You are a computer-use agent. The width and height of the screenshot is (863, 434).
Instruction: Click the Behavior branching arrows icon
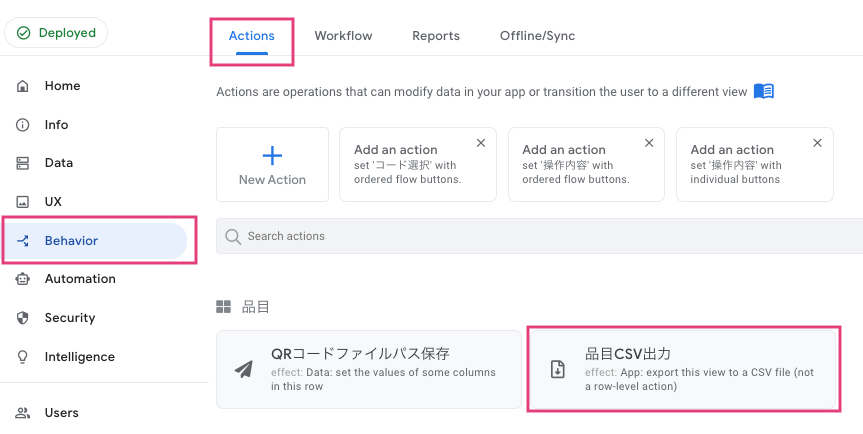pyautogui.click(x=23, y=241)
